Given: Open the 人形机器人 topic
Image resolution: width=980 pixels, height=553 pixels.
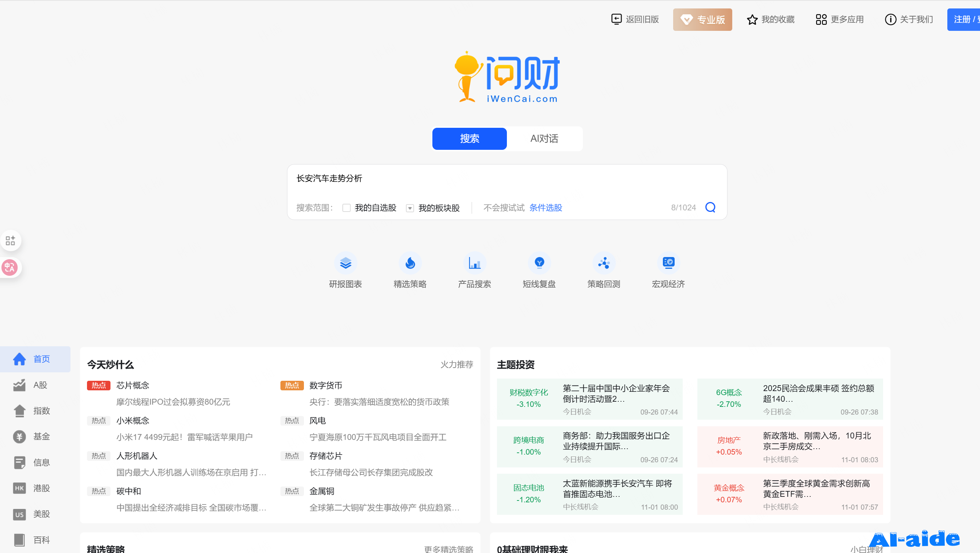Looking at the screenshot, I should (137, 456).
